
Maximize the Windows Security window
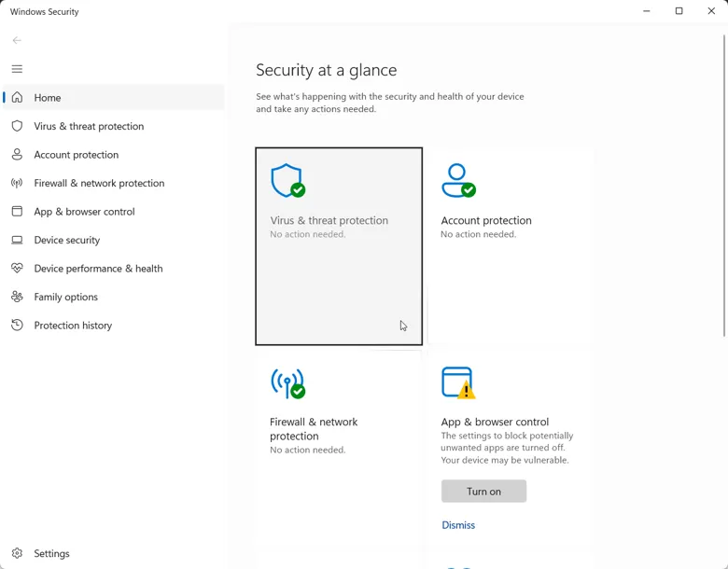[679, 10]
